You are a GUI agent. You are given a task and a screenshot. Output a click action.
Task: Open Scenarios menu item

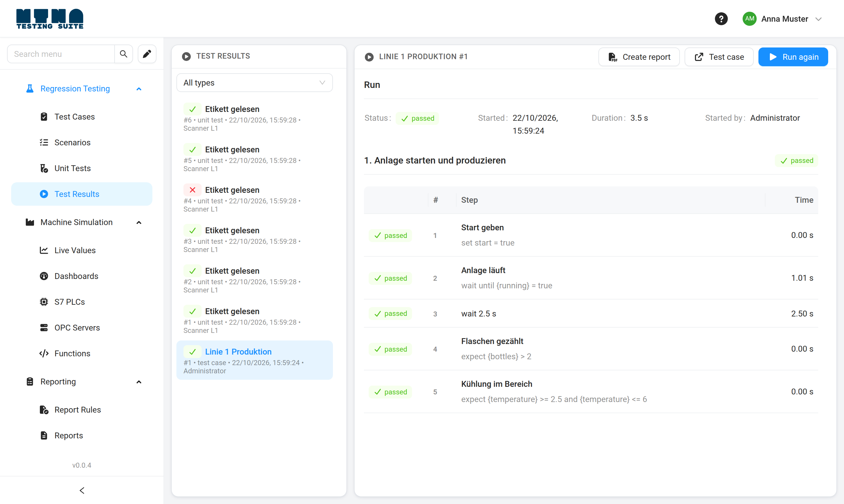click(x=81, y=143)
